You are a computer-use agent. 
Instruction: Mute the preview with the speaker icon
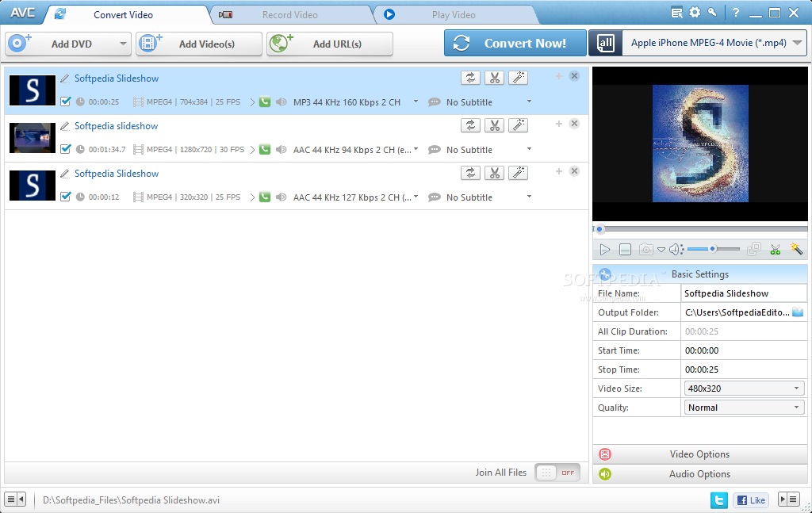676,250
